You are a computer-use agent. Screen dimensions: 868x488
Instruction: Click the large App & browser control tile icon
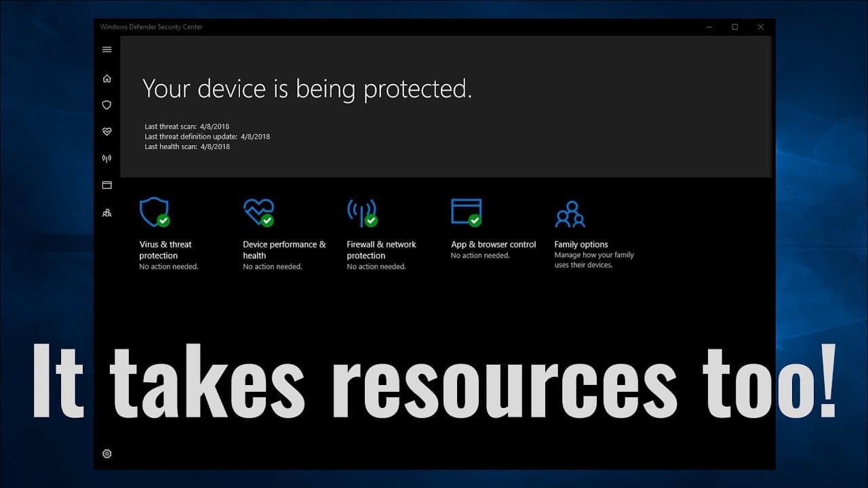467,212
